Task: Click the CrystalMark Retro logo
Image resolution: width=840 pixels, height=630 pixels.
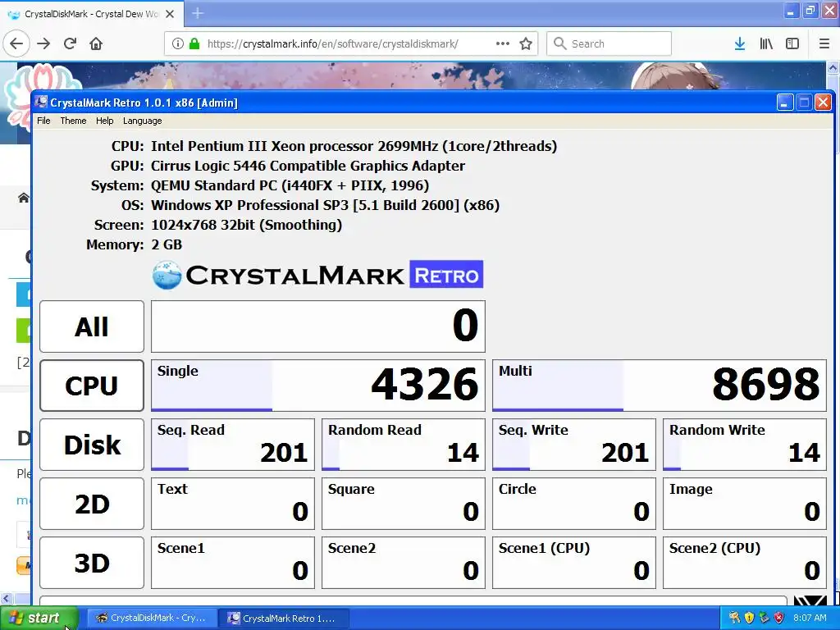Action: click(317, 275)
